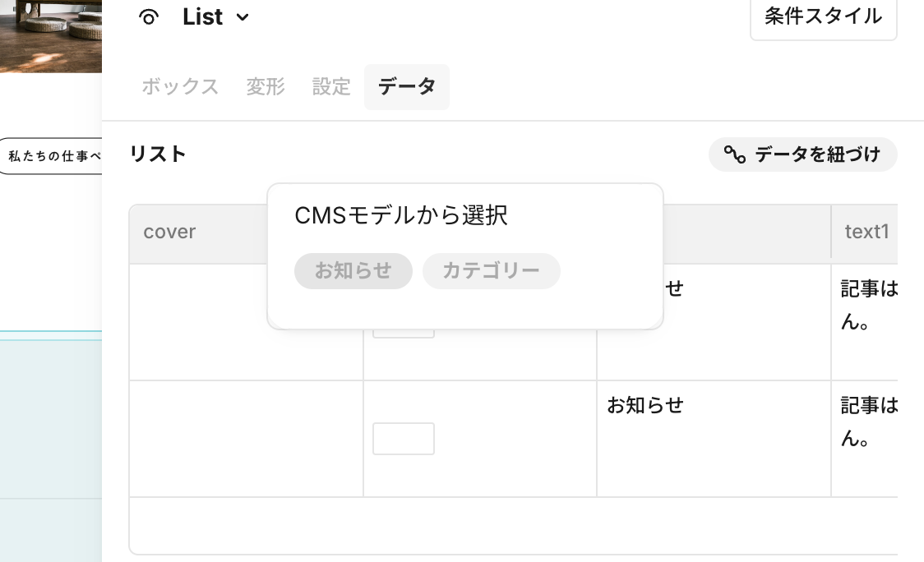Select the text1 column header
Screen dimensions: 924x562
(866, 232)
